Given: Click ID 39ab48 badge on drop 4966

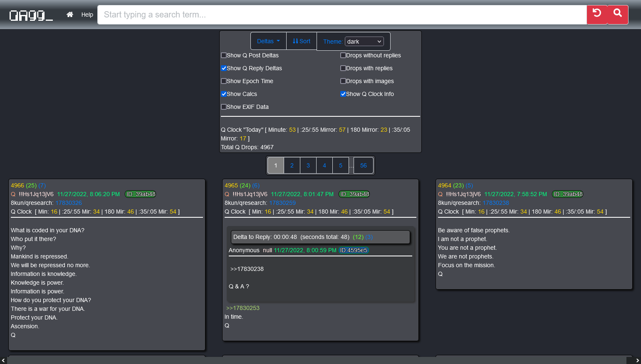Looking at the screenshot, I should point(141,194).
